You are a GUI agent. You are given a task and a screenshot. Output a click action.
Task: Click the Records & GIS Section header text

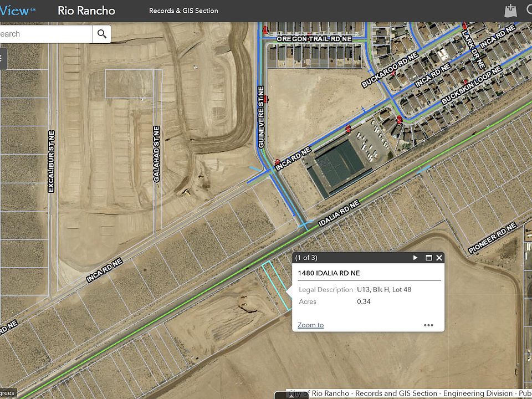(x=183, y=11)
